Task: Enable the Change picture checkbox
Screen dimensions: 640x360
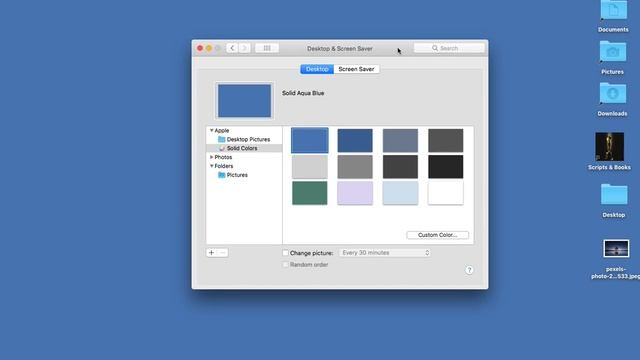Action: (x=285, y=253)
